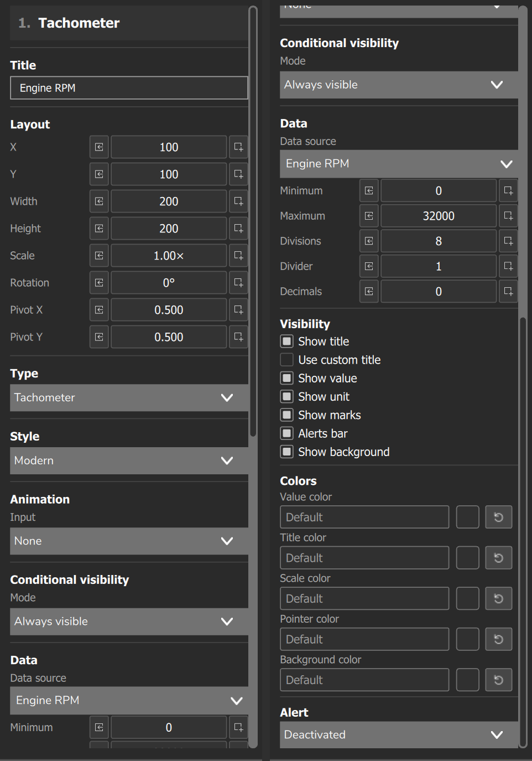Click the left-arrow box icon beside Scale
Viewport: 532px width, 761px height.
pyautogui.click(x=99, y=256)
